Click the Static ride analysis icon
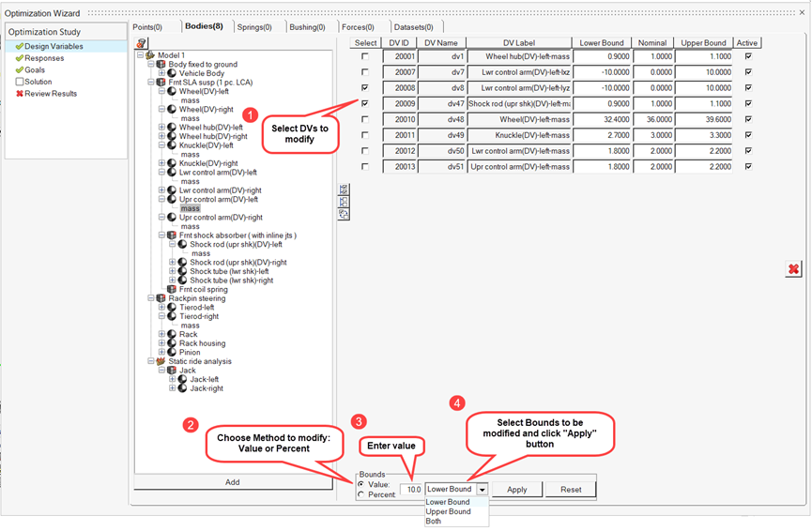The width and height of the screenshot is (812, 531). [161, 361]
